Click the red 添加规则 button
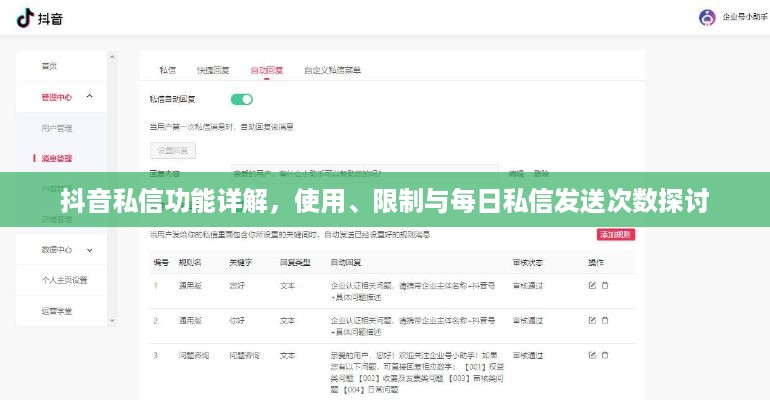Screen dimensions: 770x400 click(x=616, y=235)
